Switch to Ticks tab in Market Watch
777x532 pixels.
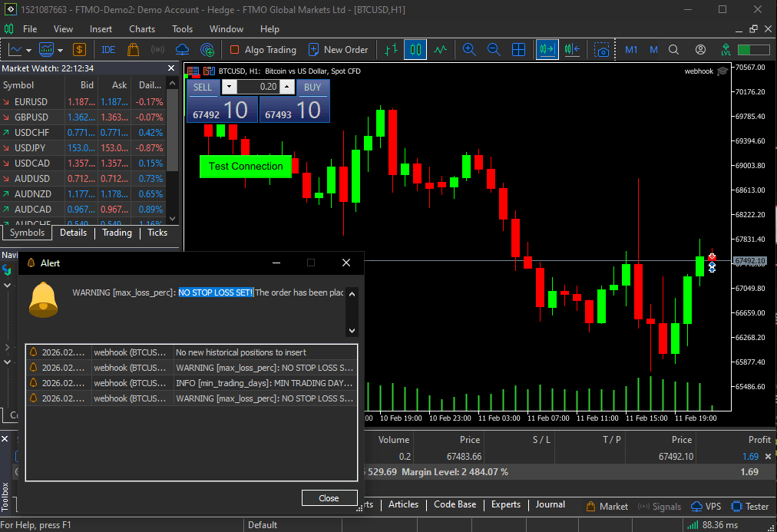[157, 233]
